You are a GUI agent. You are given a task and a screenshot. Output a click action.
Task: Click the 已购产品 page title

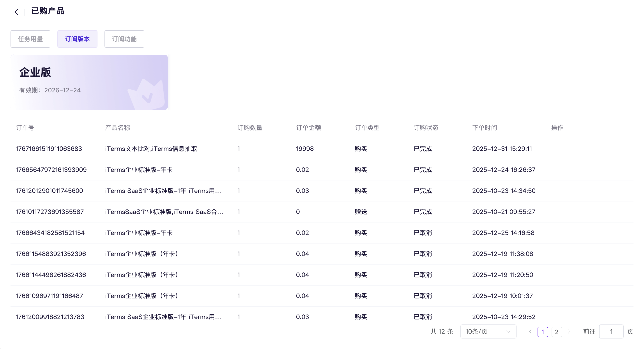click(48, 11)
